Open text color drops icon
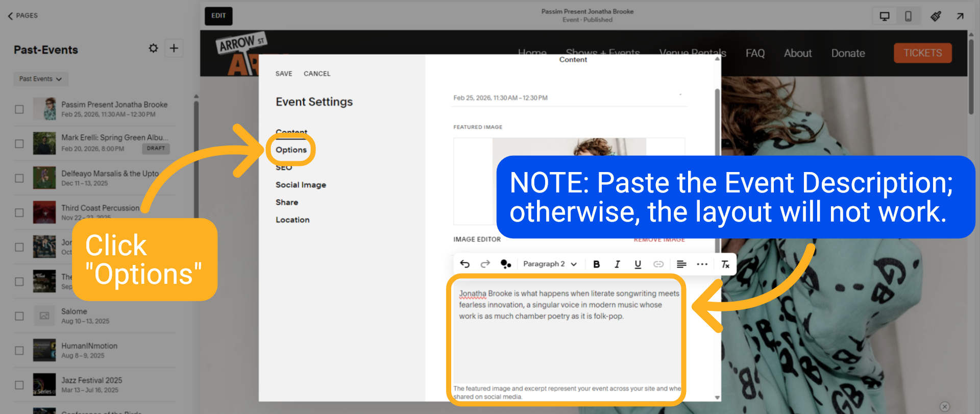980x414 pixels. click(x=506, y=264)
